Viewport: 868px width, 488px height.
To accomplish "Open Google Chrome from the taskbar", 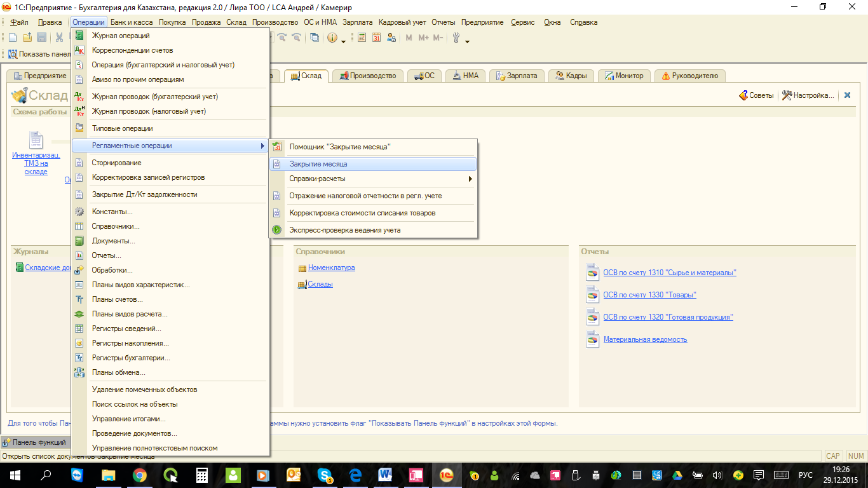I will click(x=140, y=475).
